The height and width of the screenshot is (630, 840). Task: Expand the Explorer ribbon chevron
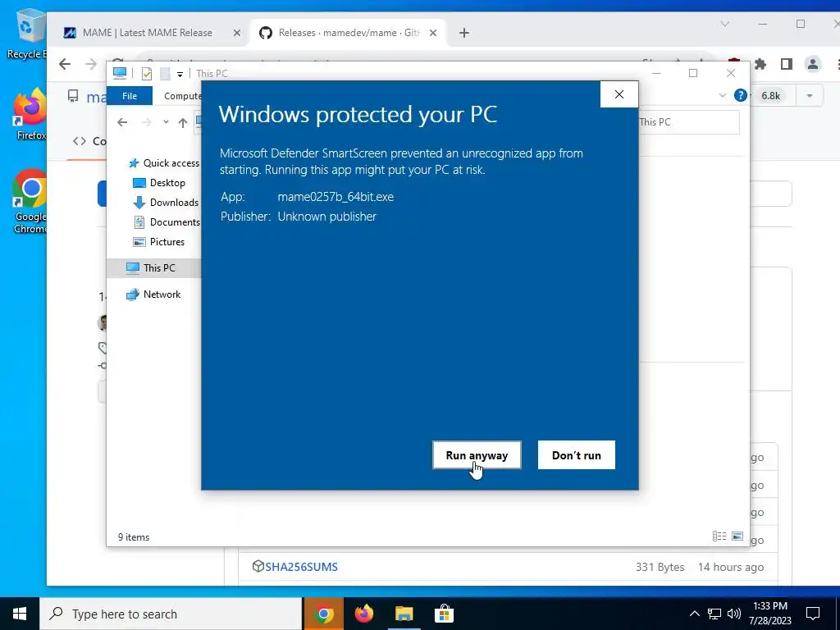click(722, 95)
